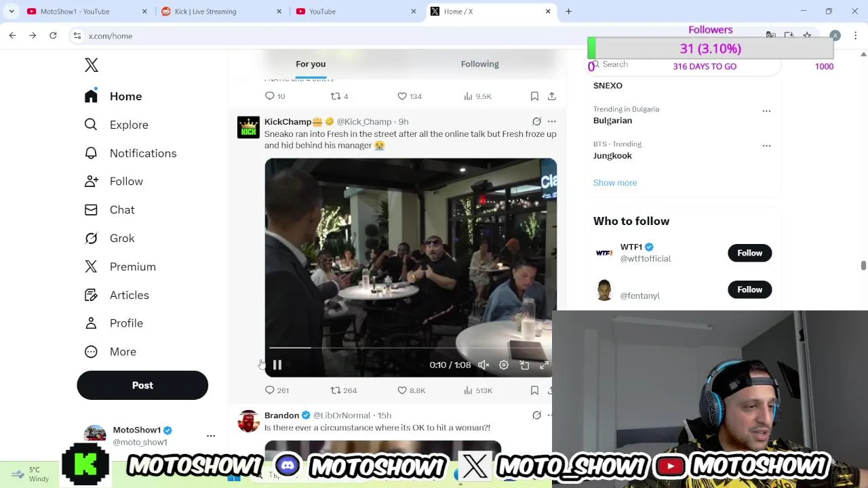
Task: Follow @fentanyl account
Action: (749, 289)
